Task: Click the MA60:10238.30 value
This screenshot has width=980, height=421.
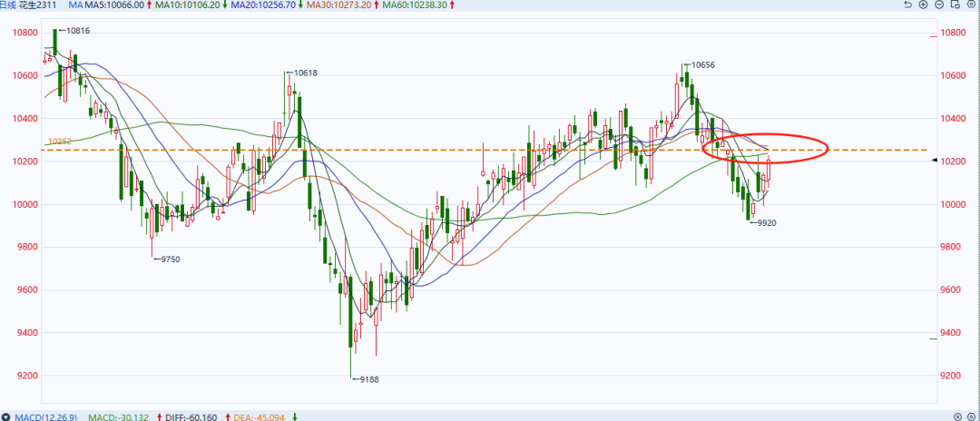Action: pos(416,5)
